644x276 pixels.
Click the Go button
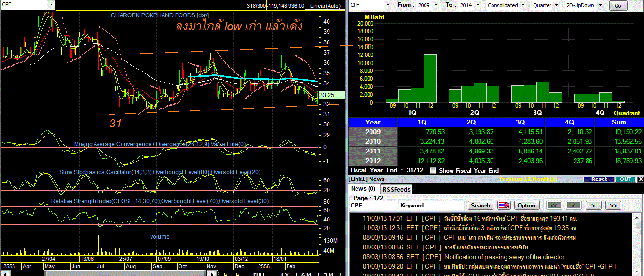[618, 6]
